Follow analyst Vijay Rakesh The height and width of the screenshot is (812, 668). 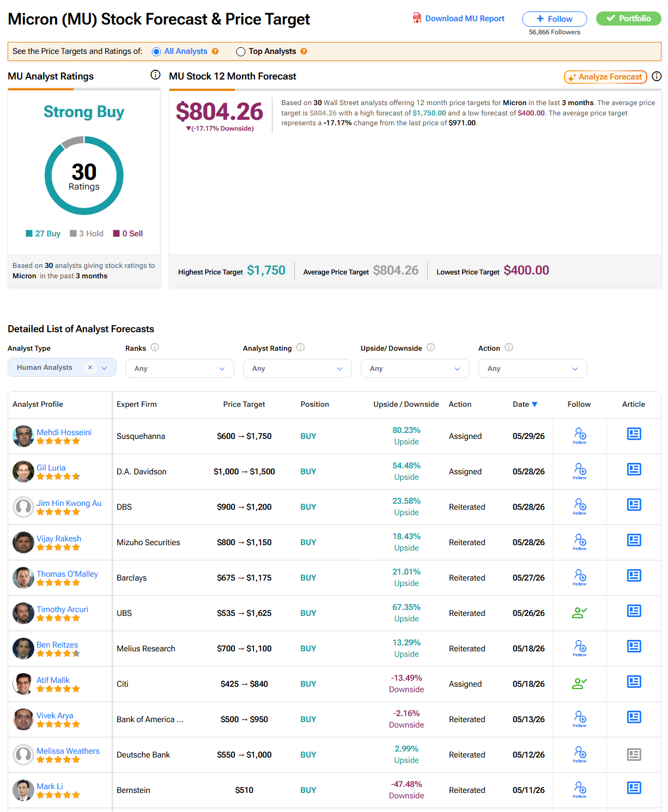coord(580,542)
